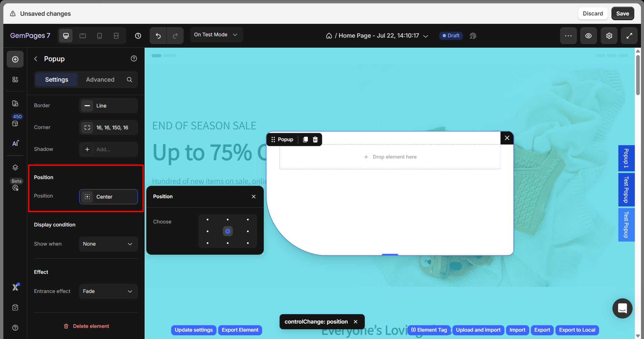Viewport: 644px width, 339px height.
Task: Open the layers icon in sidebar
Action: 15,167
